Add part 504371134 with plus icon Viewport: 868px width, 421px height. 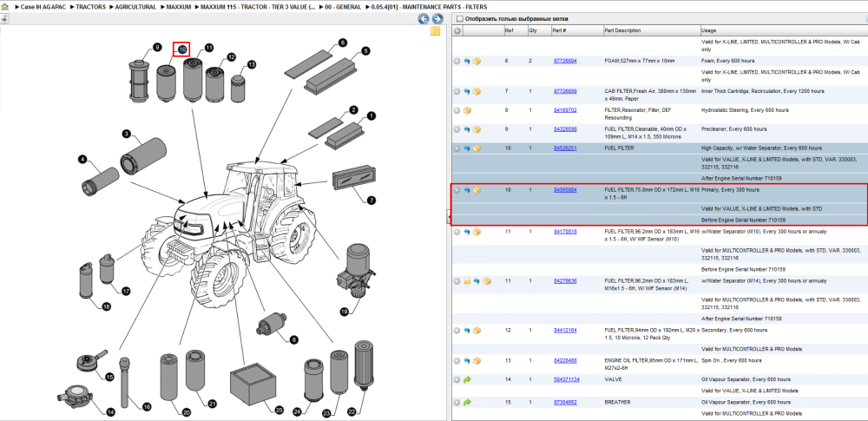tap(457, 380)
